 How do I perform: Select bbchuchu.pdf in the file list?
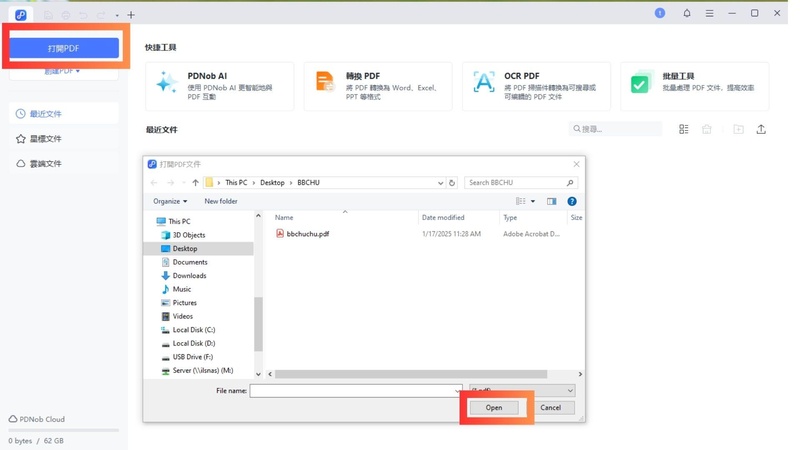307,234
